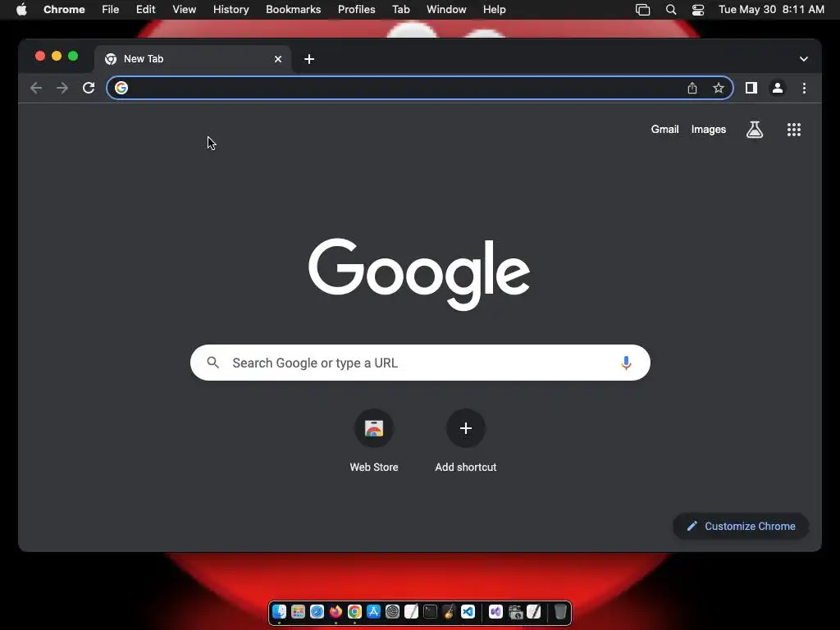Bookmark this tab with the star icon
Screen dimensions: 840x630
point(719,88)
